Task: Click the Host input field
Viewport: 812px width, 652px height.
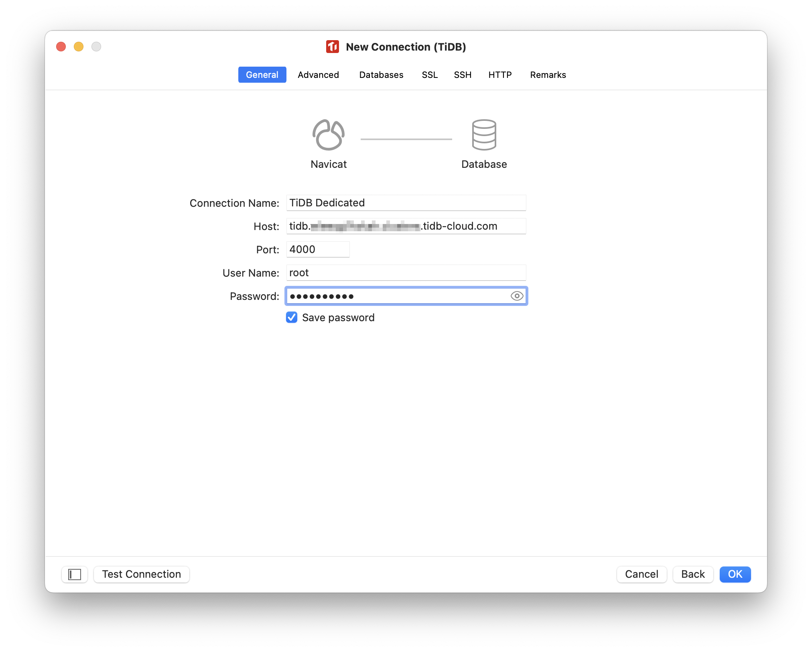Action: click(405, 226)
